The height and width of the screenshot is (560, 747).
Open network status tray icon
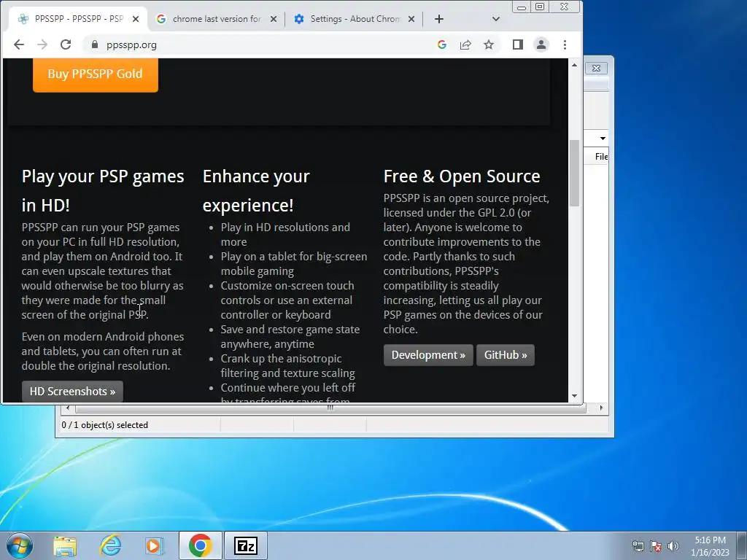(x=638, y=546)
